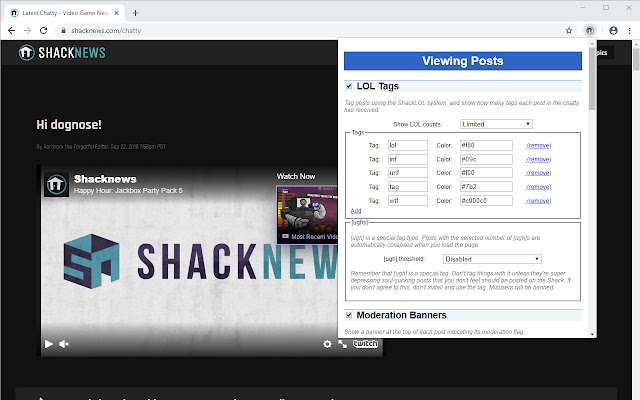Remove the wtf tag row

coord(538,201)
